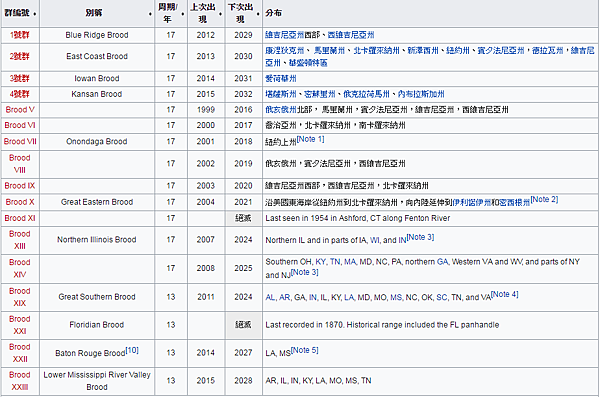Viewport: 600px width, 397px height.
Task: Open the 3號群 red link
Action: tap(20, 78)
